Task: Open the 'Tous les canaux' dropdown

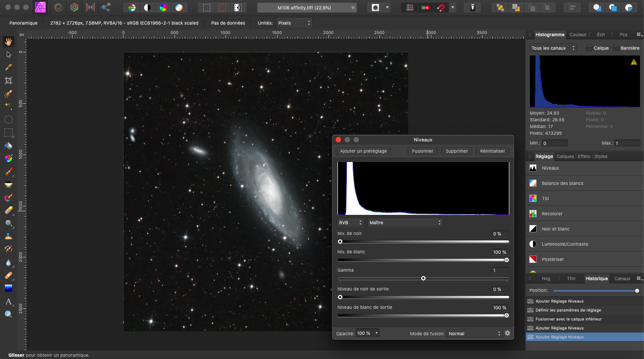Action: tap(553, 48)
